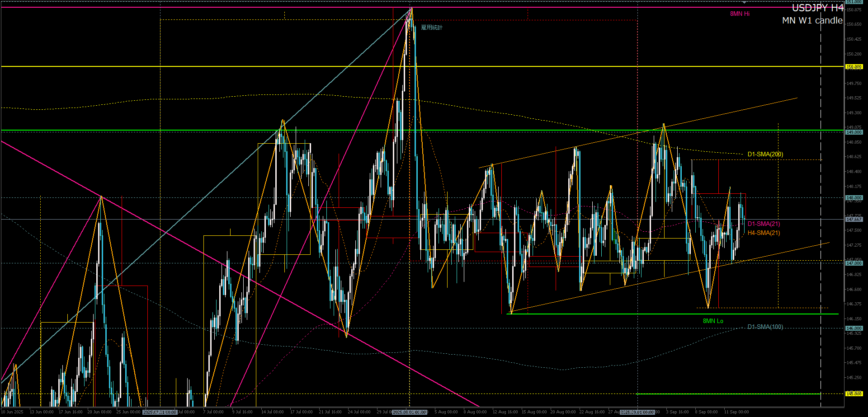The image size is (868, 417).
Task: Click the D1-SMA(100) indicator label
Action: pyautogui.click(x=765, y=327)
